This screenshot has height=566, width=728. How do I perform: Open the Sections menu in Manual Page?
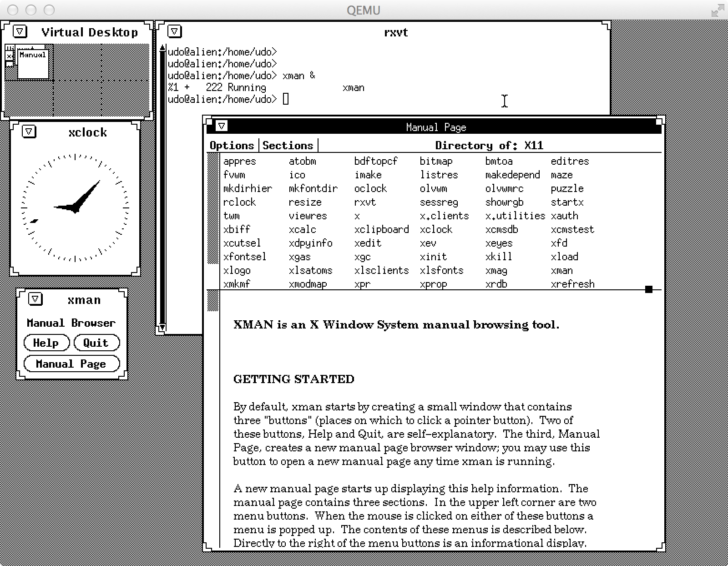tap(288, 145)
